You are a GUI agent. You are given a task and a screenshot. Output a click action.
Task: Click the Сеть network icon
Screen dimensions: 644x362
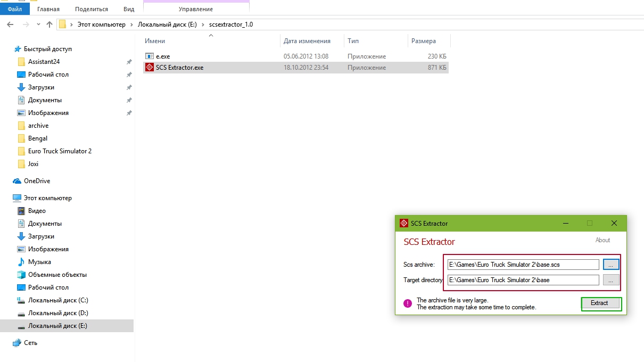pyautogui.click(x=17, y=343)
